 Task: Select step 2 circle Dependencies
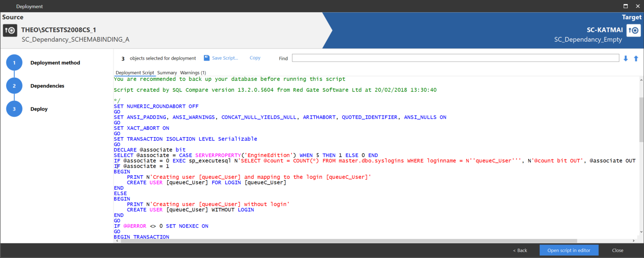(14, 86)
